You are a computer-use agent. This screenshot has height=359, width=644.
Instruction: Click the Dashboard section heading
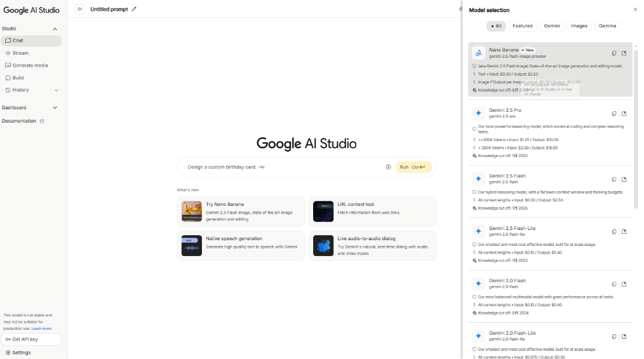click(x=14, y=107)
